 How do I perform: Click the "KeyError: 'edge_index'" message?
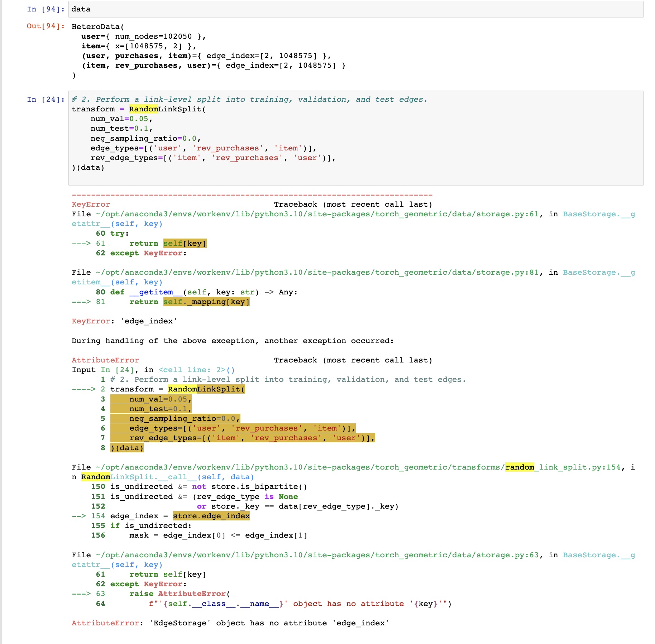point(124,321)
